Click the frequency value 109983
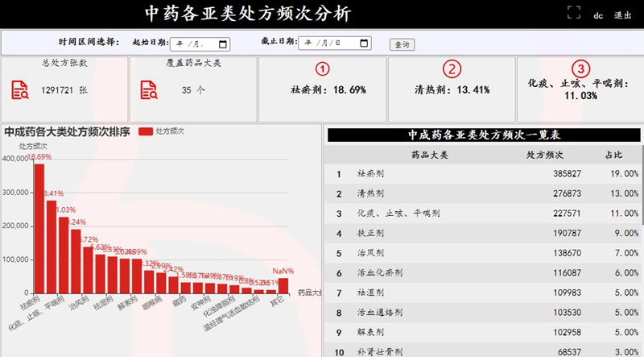This screenshot has height=357, width=644. click(567, 293)
